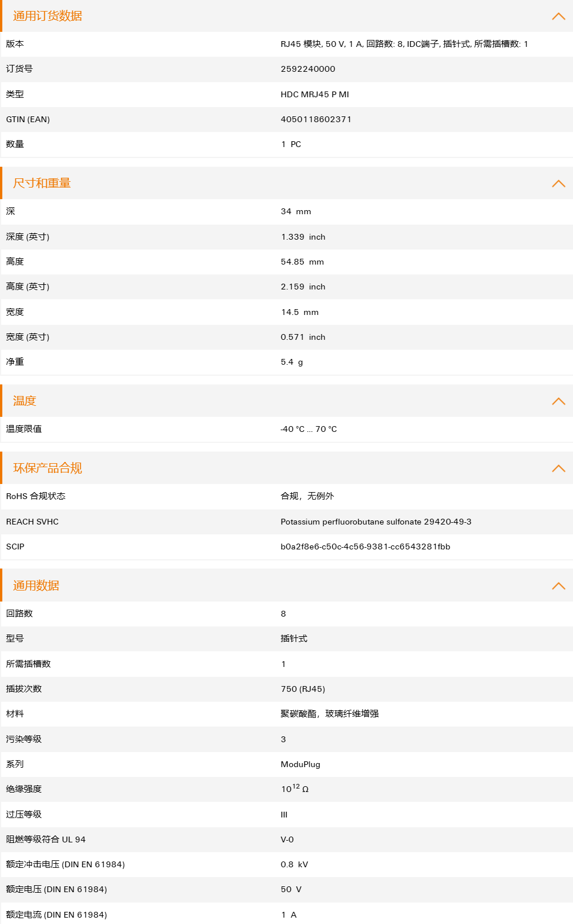Click the 额定电流 (DIN EN 61984) label

click(x=56, y=915)
